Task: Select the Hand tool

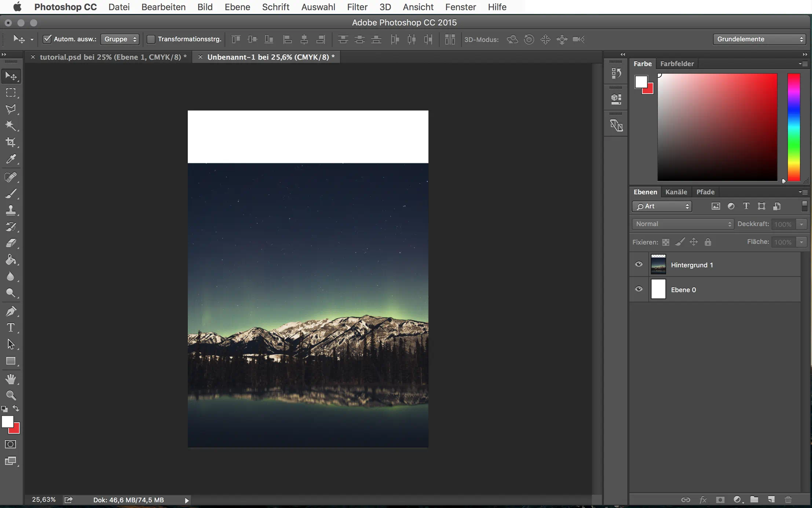Action: [11, 379]
